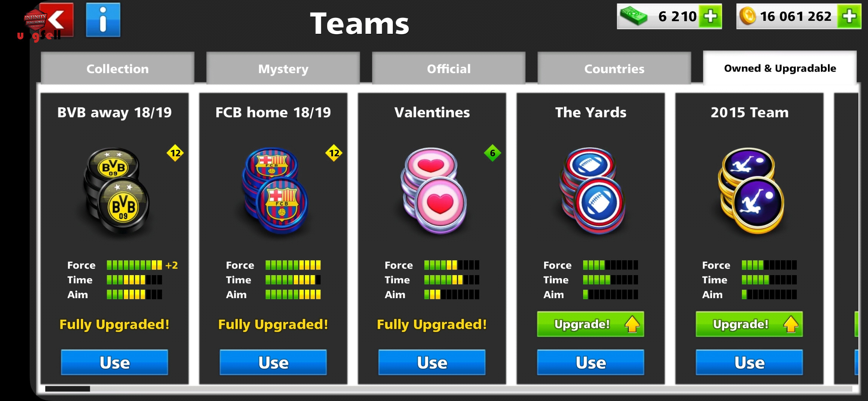Use the Valentines team

432,362
